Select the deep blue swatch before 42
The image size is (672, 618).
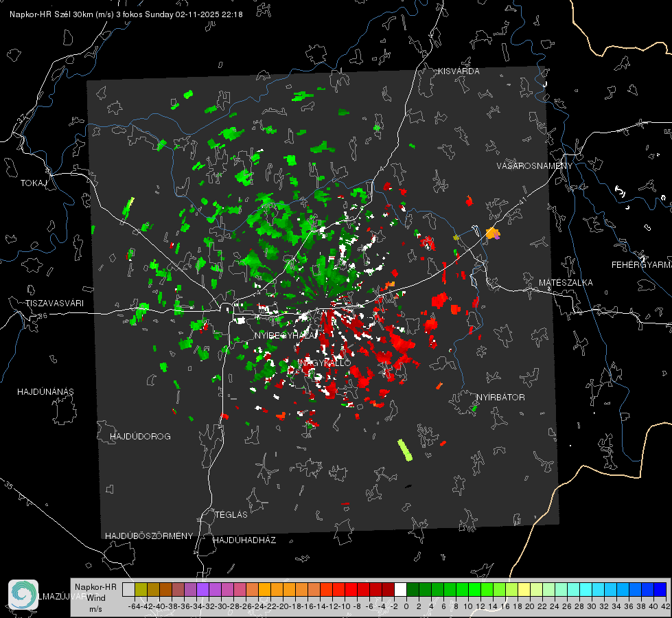(660, 589)
